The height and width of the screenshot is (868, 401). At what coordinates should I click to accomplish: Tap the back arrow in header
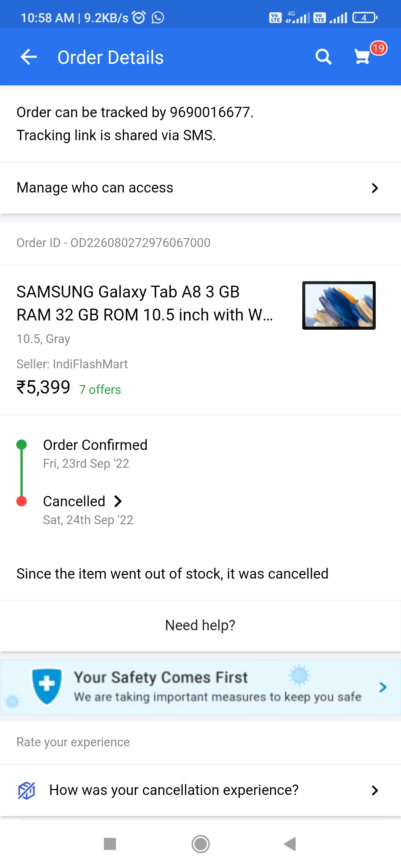(x=29, y=57)
